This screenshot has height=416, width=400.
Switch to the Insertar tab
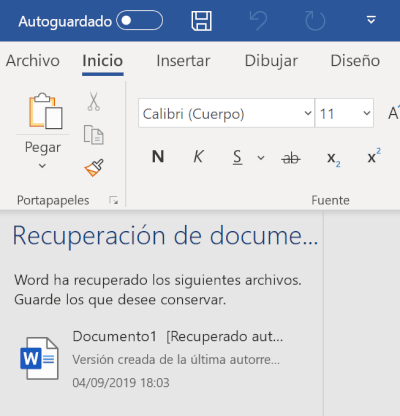pyautogui.click(x=183, y=61)
